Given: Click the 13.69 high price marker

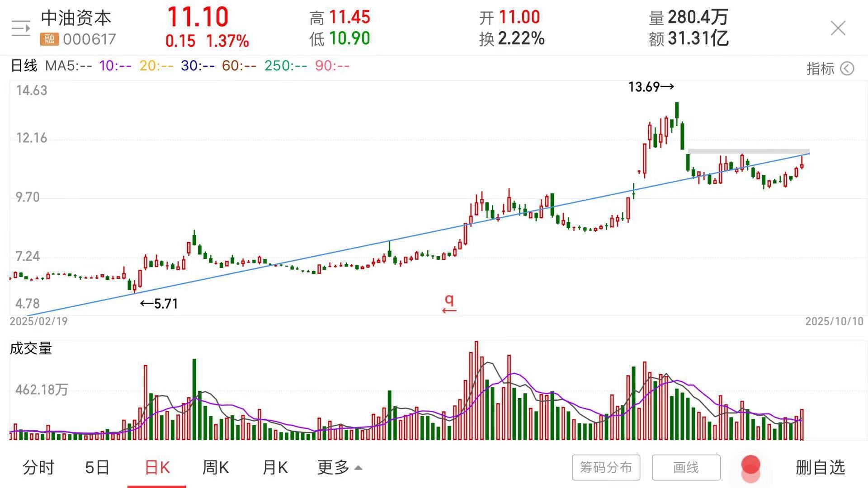Looking at the screenshot, I should point(651,87).
